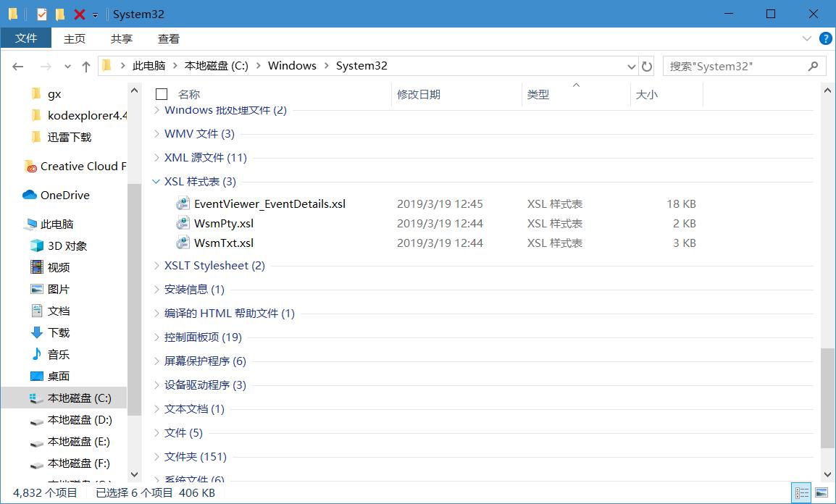Navigate to Windows in the breadcrumb path
Viewport: 836px width, 504px height.
point(292,65)
